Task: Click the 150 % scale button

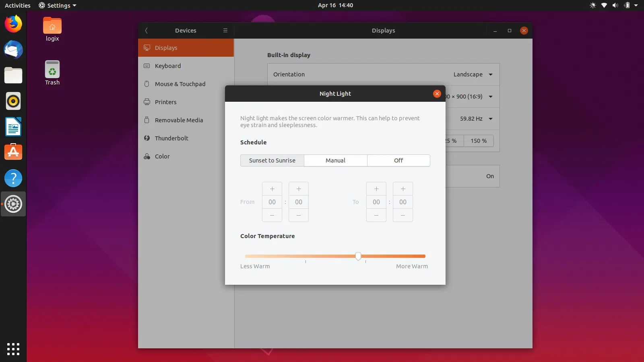Action: 479,141
